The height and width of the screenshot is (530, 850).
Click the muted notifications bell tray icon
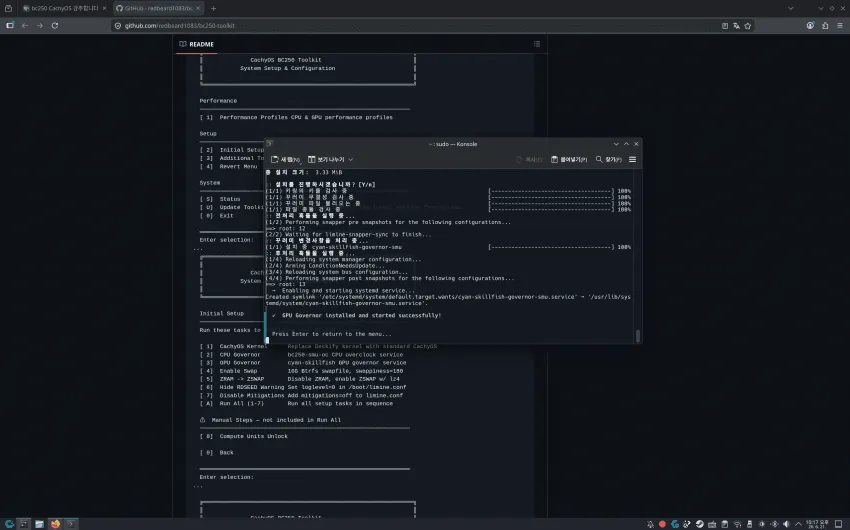pyautogui.click(x=650, y=524)
